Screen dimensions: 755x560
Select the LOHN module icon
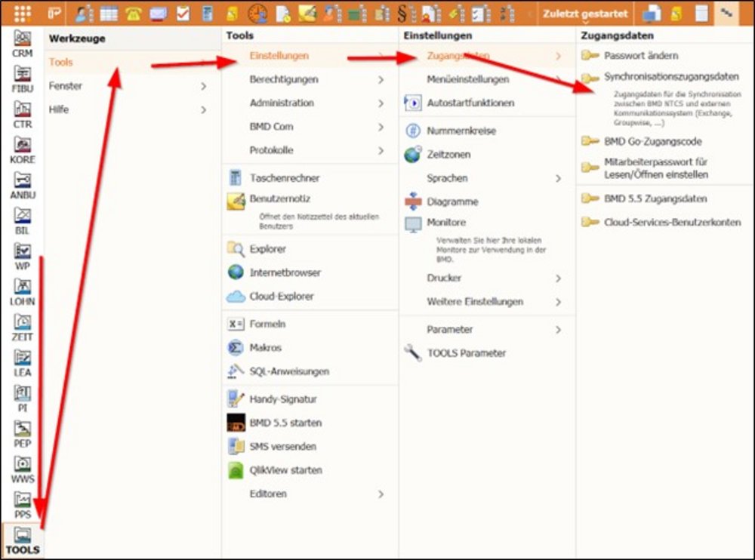pos(23,291)
